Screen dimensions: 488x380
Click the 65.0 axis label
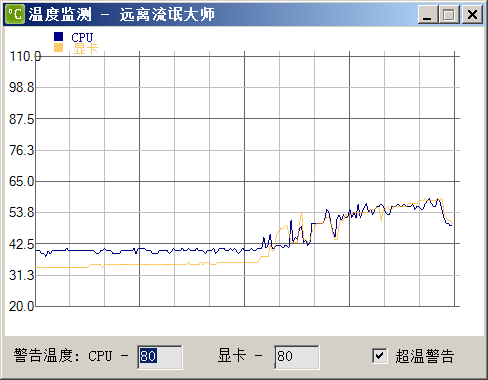tap(22, 181)
